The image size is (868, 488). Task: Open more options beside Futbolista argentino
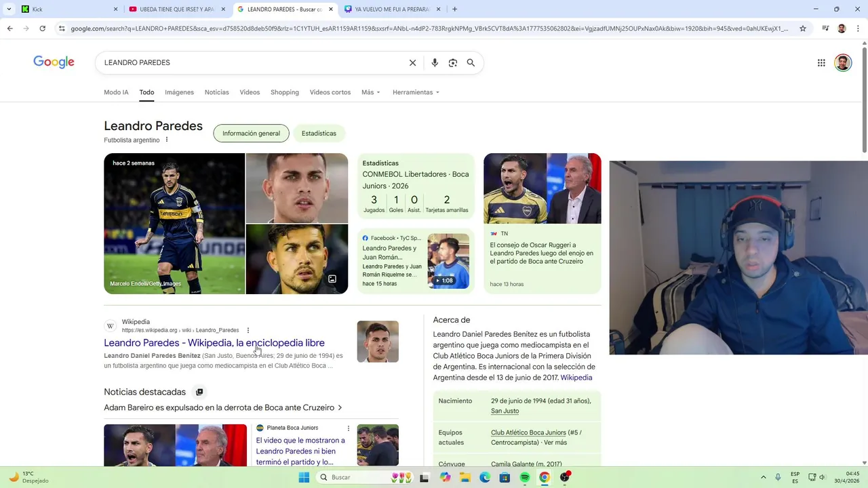coord(167,140)
